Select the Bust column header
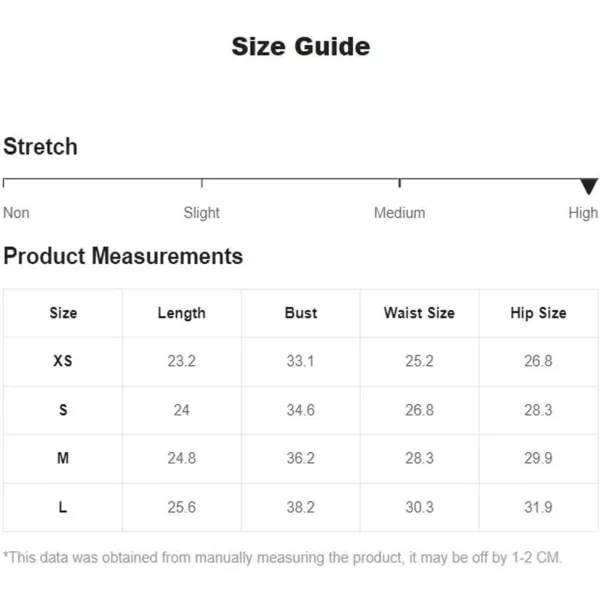The height and width of the screenshot is (600, 600). tap(301, 313)
